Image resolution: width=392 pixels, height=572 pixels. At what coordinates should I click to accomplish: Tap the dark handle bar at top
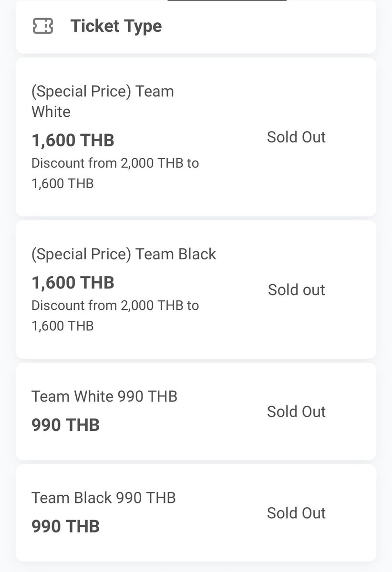click(227, 0)
